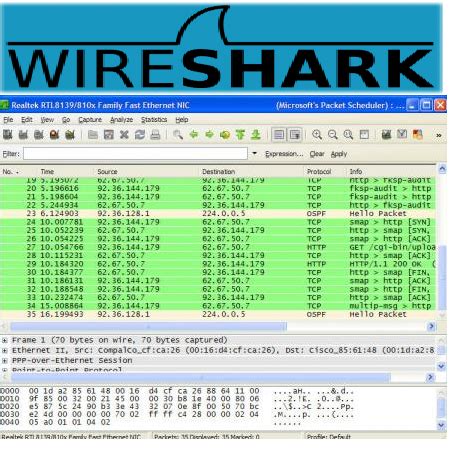Packet list horizontal scrollbar thumb
This screenshot has width=451, height=455.
(x=148, y=326)
